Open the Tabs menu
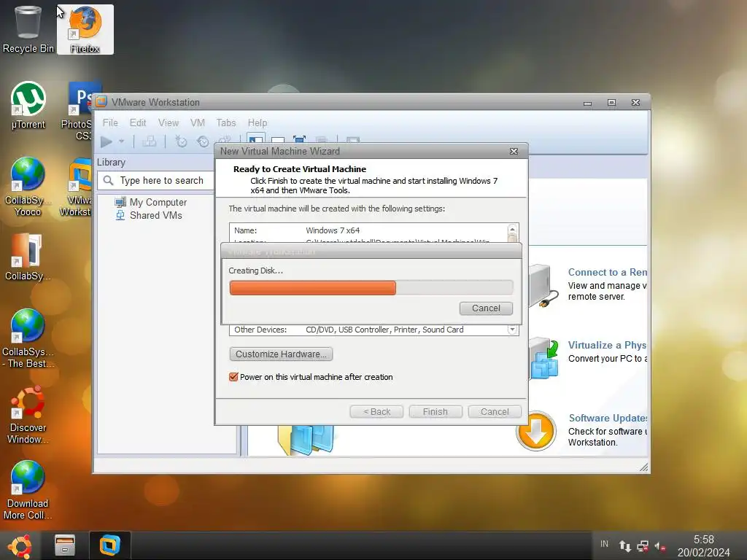This screenshot has height=560, width=747. click(226, 122)
